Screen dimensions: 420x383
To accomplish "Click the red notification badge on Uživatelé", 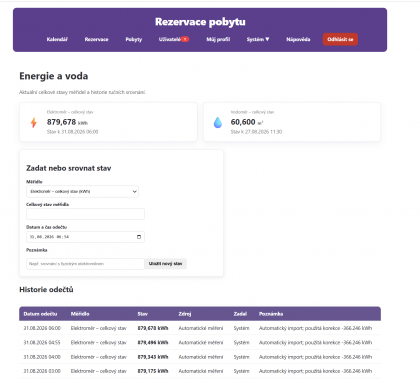I will 185,39.
